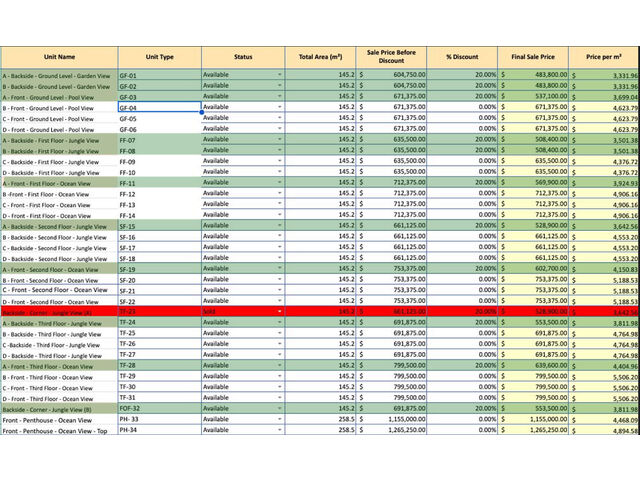Click the blue selection handle on cell GF-04
Screen dimensions: 640x480
(x=202, y=112)
